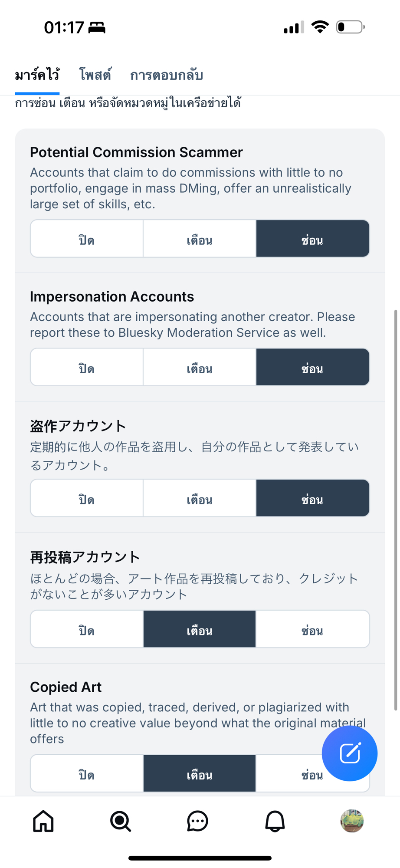Set Impersonation Accounts to เตือน
Image resolution: width=400 pixels, height=868 pixels.
tap(200, 367)
